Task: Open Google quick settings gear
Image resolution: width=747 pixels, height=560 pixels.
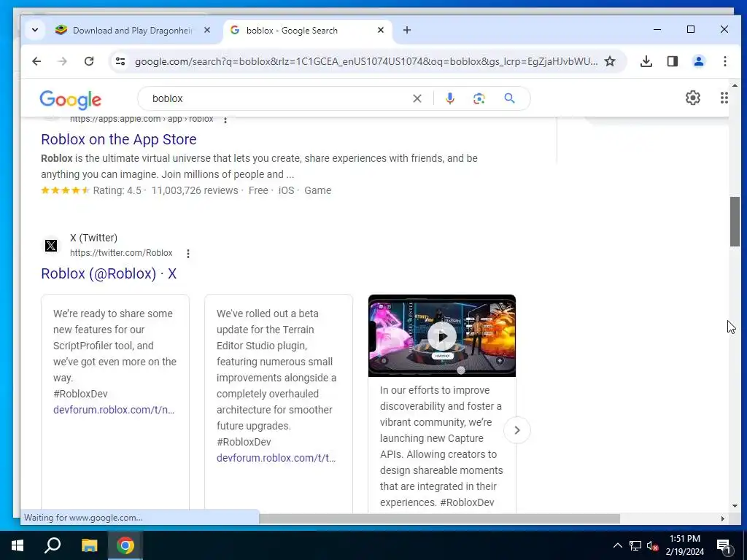Action: [x=693, y=98]
